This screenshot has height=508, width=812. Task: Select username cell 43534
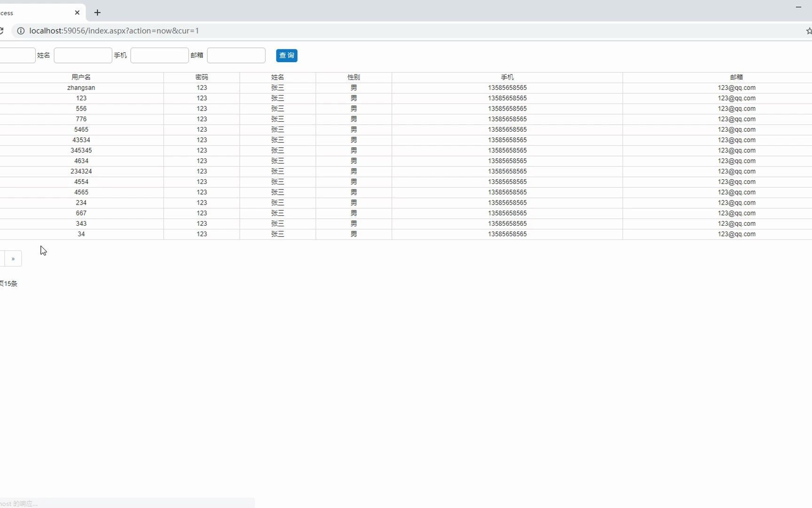[81, 140]
